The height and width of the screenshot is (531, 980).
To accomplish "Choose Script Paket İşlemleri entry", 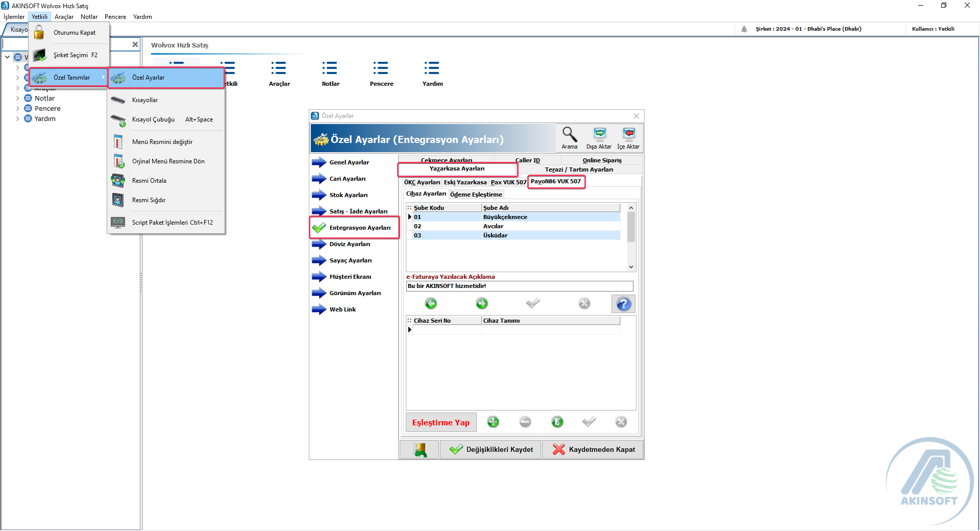I will coord(166,223).
